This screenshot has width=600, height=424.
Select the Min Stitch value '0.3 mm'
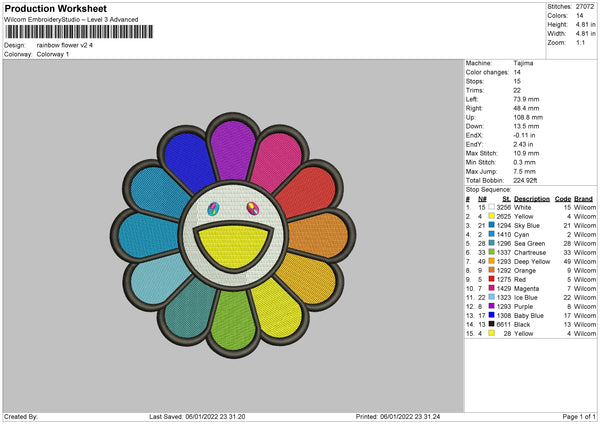[x=524, y=162]
